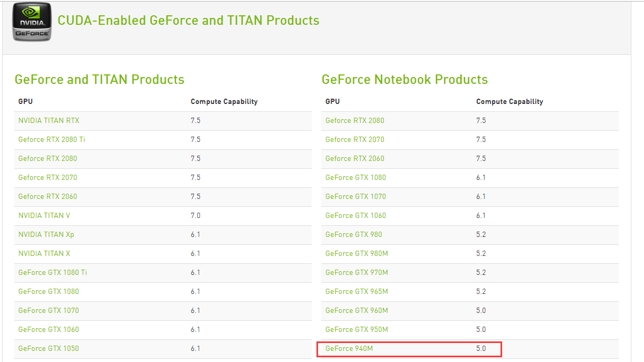This screenshot has width=644, height=362.
Task: Open the GeForce GTX 1050 link
Action: (49, 348)
